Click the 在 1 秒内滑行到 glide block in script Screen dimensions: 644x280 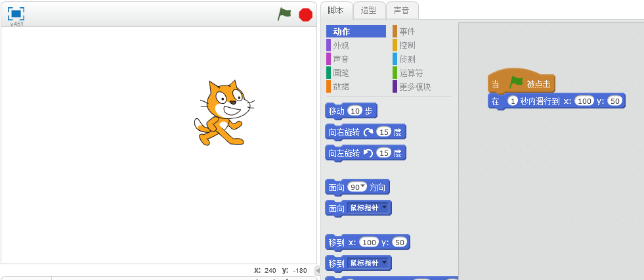click(556, 101)
